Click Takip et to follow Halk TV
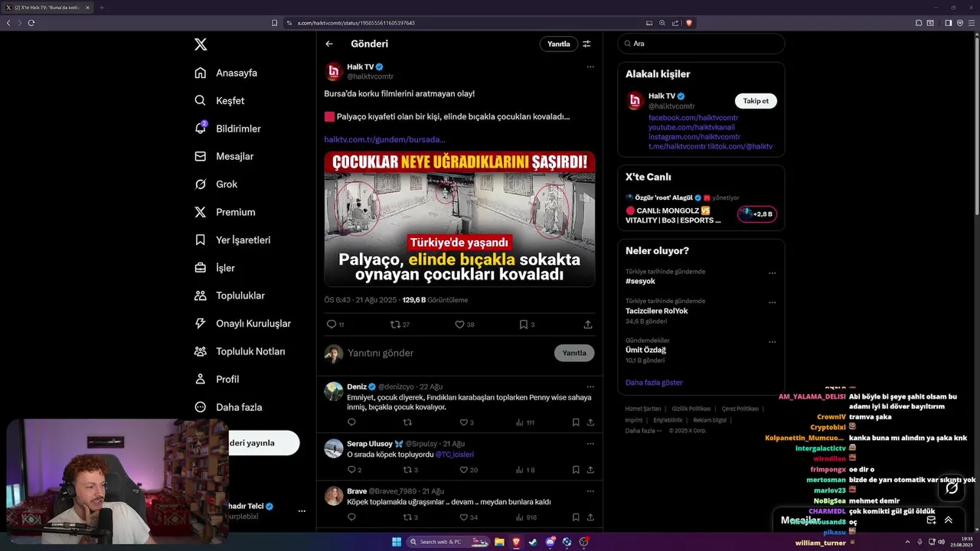The height and width of the screenshot is (551, 980). [x=756, y=101]
